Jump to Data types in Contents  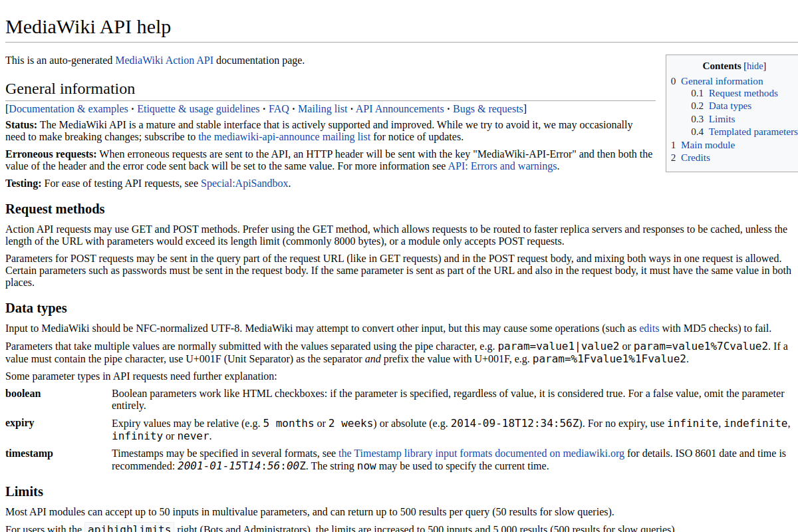coord(730,106)
